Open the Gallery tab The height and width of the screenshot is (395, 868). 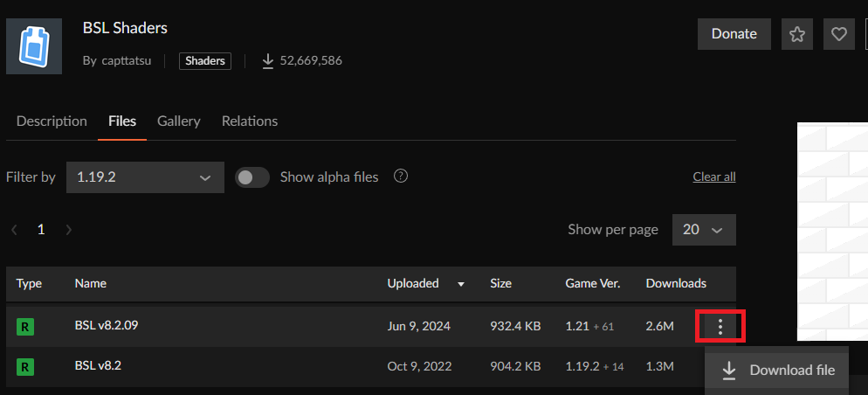[178, 121]
